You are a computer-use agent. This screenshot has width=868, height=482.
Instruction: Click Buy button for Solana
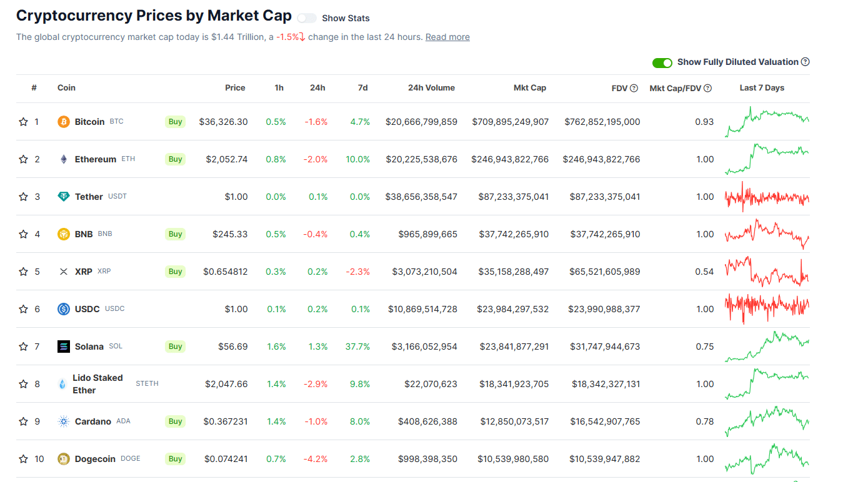coord(176,347)
